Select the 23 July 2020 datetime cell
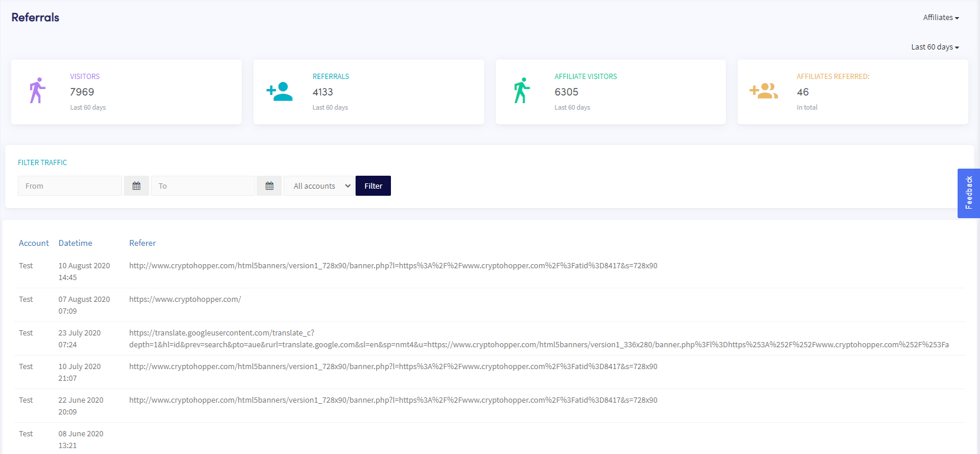 (x=80, y=338)
